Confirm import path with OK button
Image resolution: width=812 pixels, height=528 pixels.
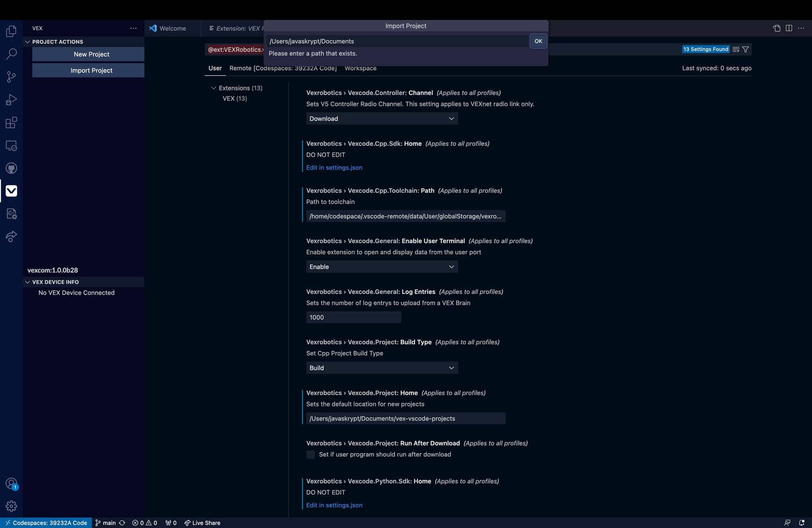point(538,41)
